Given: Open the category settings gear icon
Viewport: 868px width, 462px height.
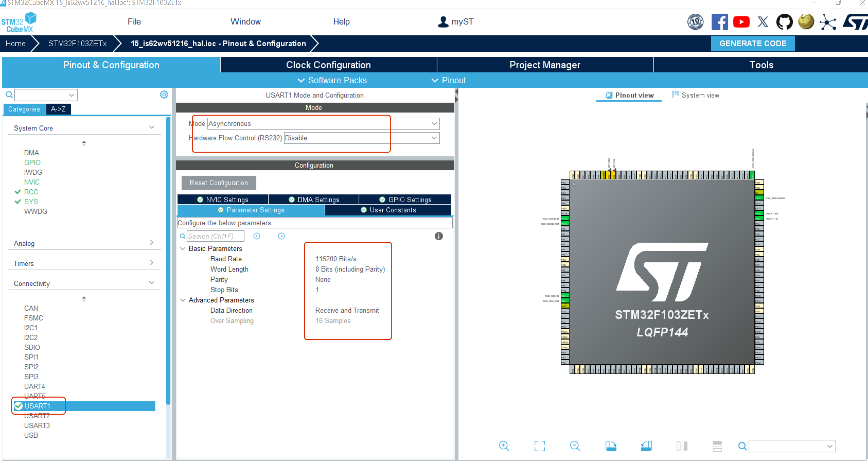Looking at the screenshot, I should [x=164, y=95].
